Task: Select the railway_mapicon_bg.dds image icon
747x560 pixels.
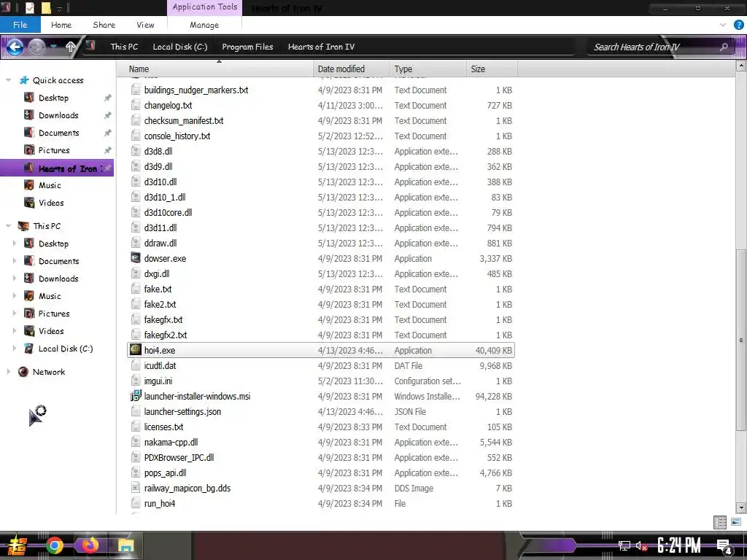Action: 136,488
